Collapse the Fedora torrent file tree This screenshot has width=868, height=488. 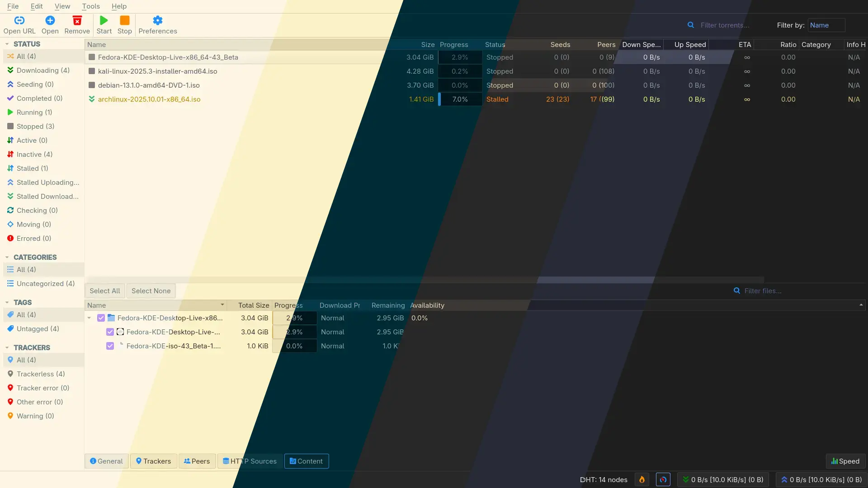click(x=89, y=318)
